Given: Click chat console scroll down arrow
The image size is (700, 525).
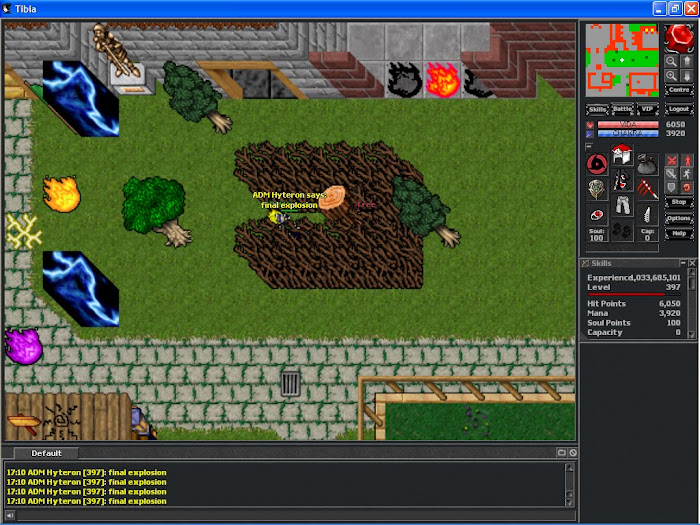Looking at the screenshot, I should tap(569, 502).
